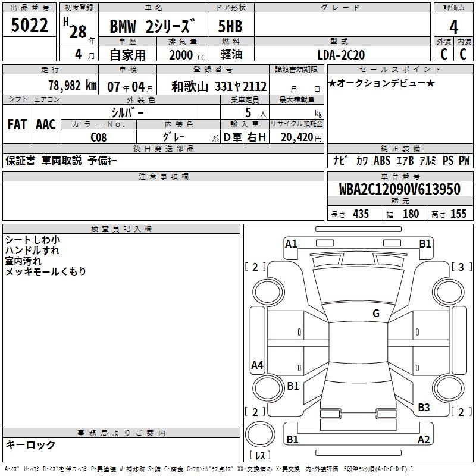Click the mileage 78,982 km
This screenshot has width=476, height=476.
(73, 86)
